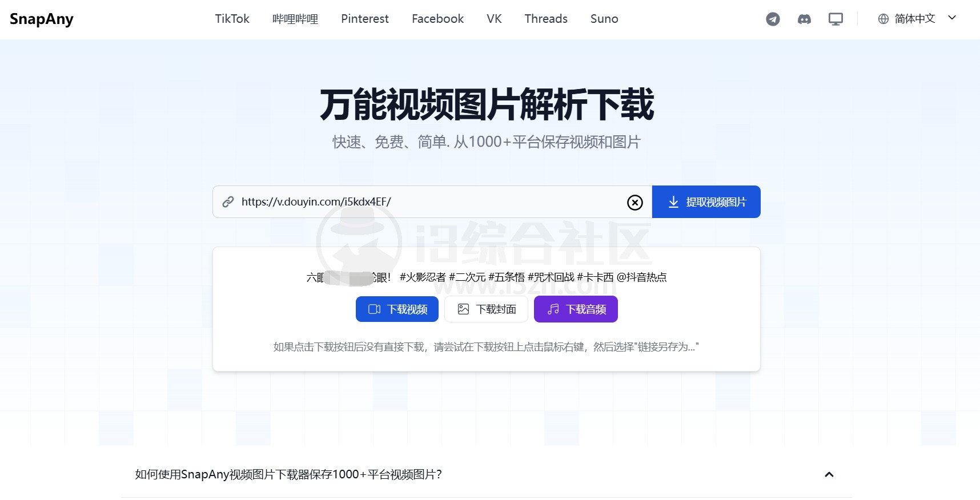This screenshot has width=980, height=500.
Task: Click the link chain icon in URL field
Action: pos(228,202)
